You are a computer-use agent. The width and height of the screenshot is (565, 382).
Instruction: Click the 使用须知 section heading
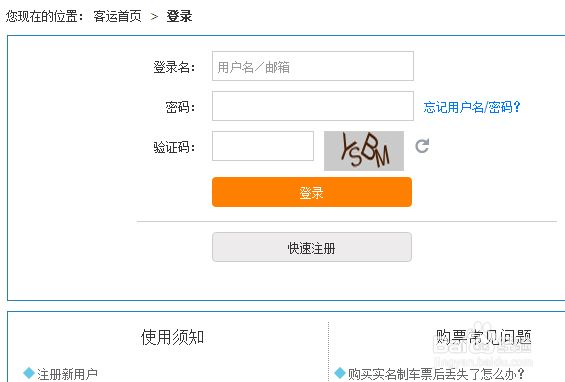click(x=172, y=337)
